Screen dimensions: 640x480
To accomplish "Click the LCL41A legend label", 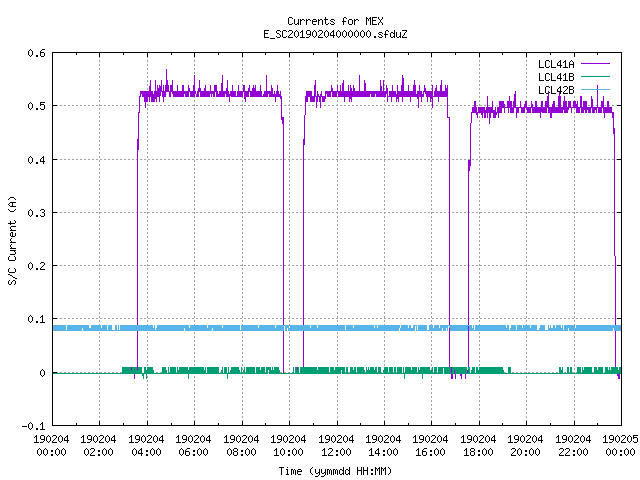I will (556, 64).
